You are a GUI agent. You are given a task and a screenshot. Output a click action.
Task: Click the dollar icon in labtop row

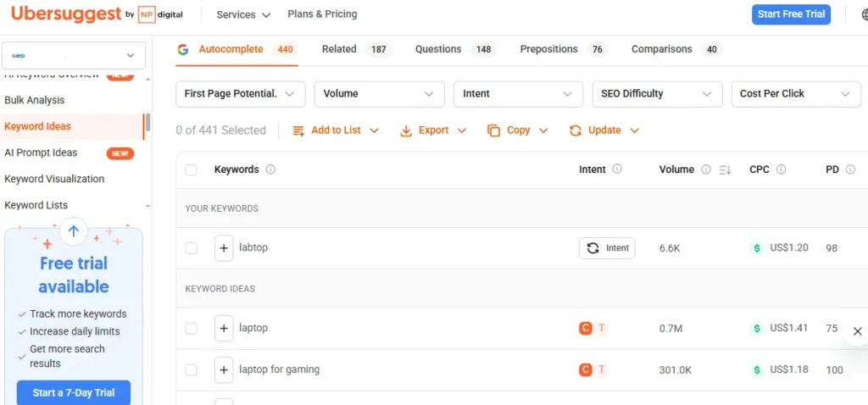[757, 248]
